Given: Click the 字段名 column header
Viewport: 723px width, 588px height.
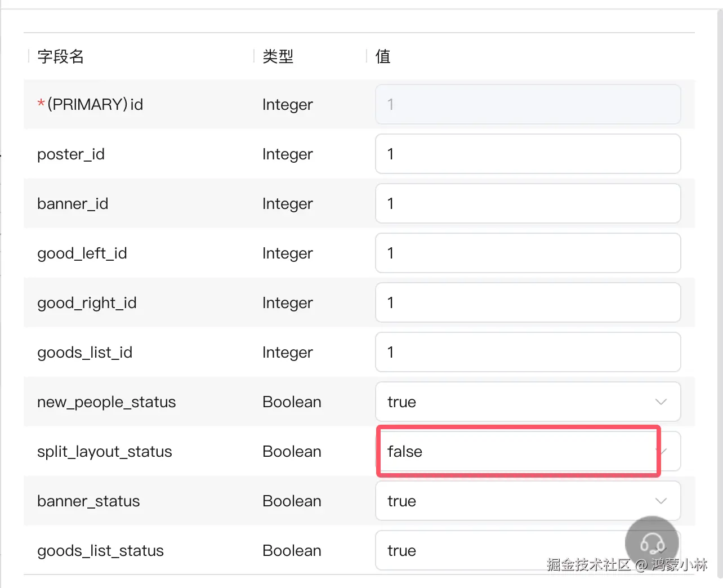Looking at the screenshot, I should click(x=61, y=56).
